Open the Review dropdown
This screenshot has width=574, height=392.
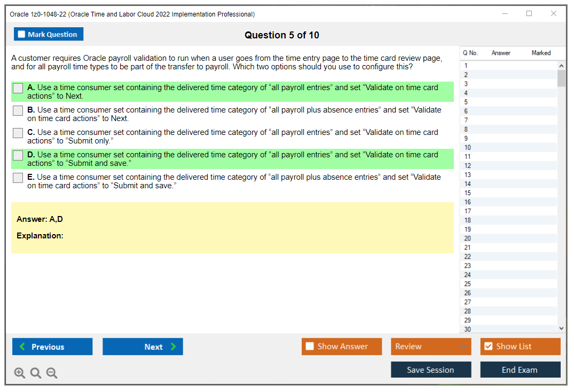point(431,346)
